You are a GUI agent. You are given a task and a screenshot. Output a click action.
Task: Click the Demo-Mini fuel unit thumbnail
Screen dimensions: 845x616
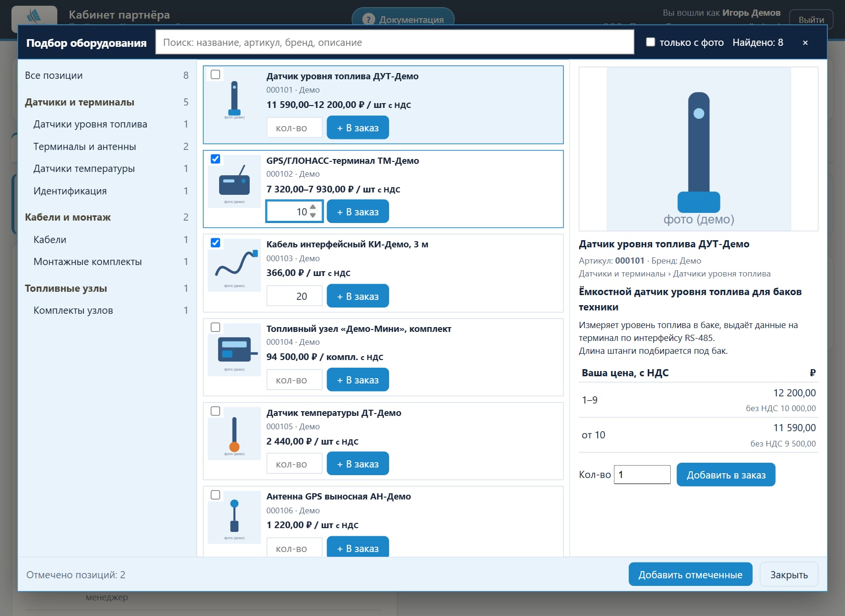pyautogui.click(x=234, y=350)
